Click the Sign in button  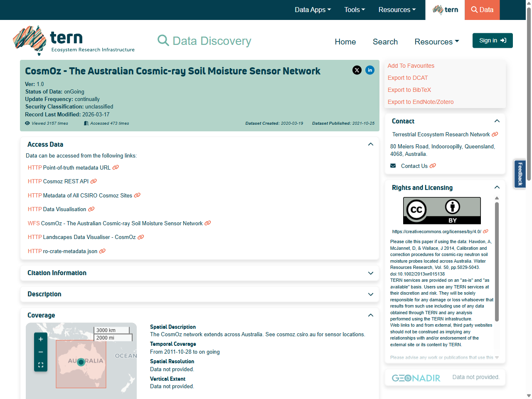493,41
